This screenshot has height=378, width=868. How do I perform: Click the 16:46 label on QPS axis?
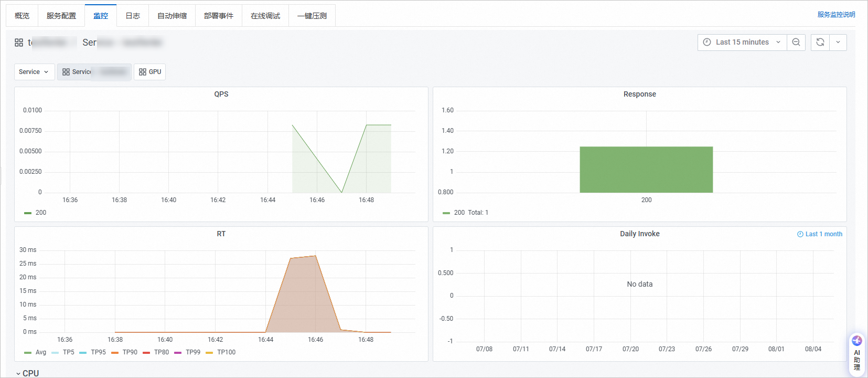(317, 200)
